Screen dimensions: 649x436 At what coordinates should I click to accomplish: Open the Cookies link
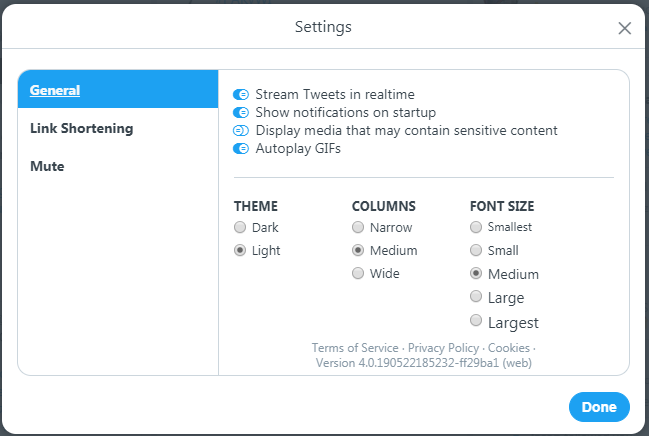tap(509, 348)
